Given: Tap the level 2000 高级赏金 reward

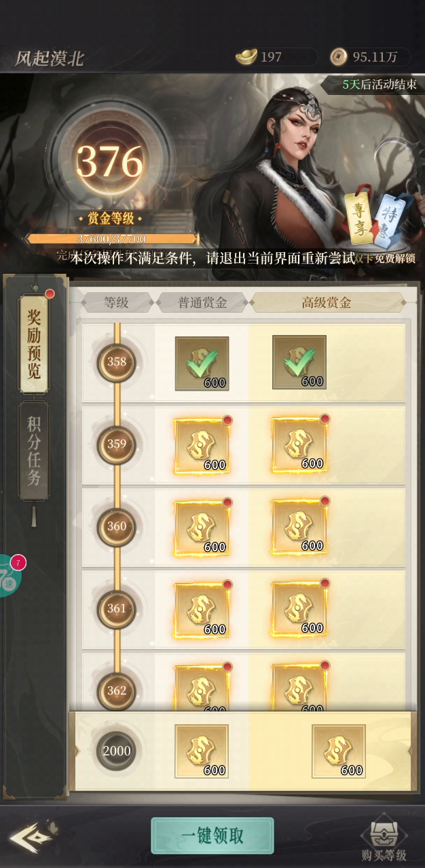Looking at the screenshot, I should (x=339, y=751).
